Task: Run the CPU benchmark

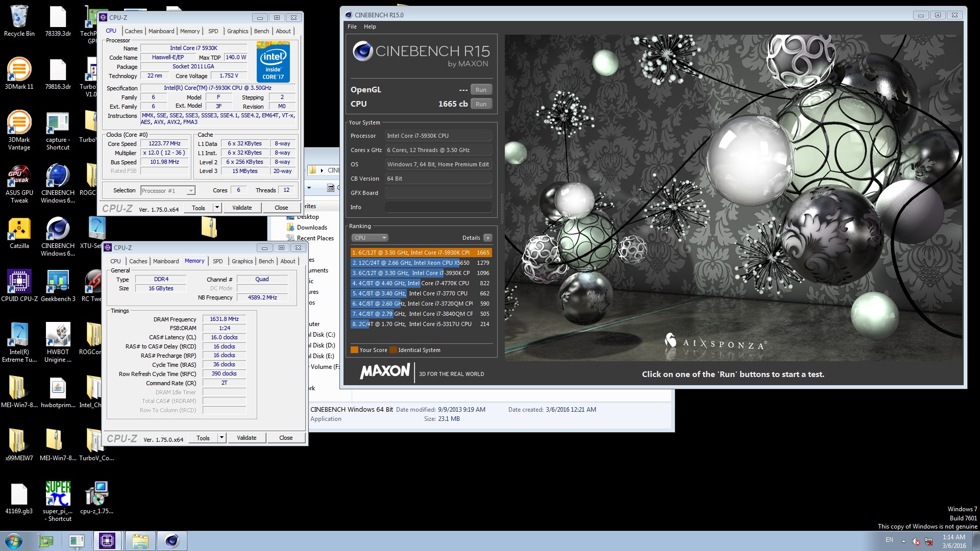Action: (x=481, y=104)
